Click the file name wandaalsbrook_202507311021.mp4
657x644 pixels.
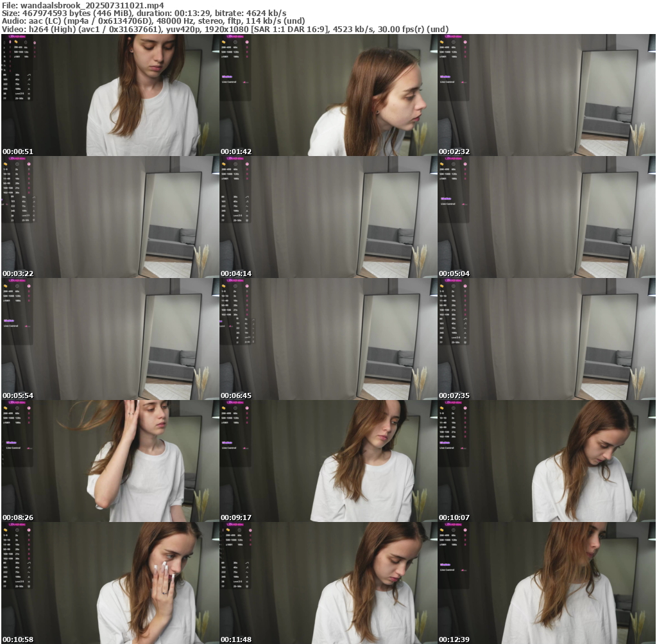coord(92,5)
